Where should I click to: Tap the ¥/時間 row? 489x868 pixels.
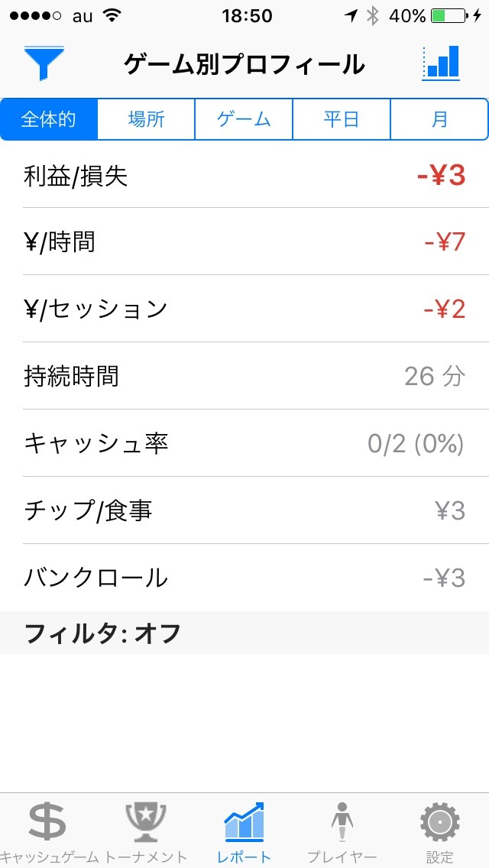point(244,242)
